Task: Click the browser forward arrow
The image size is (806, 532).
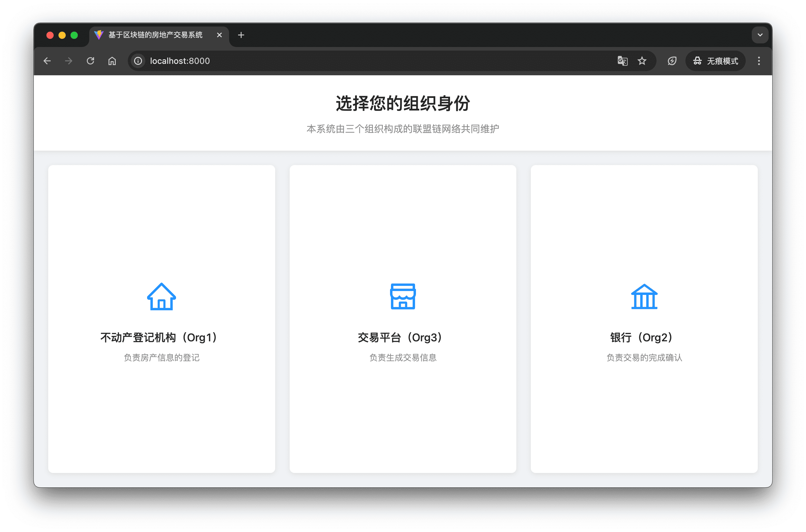Action: coord(69,61)
